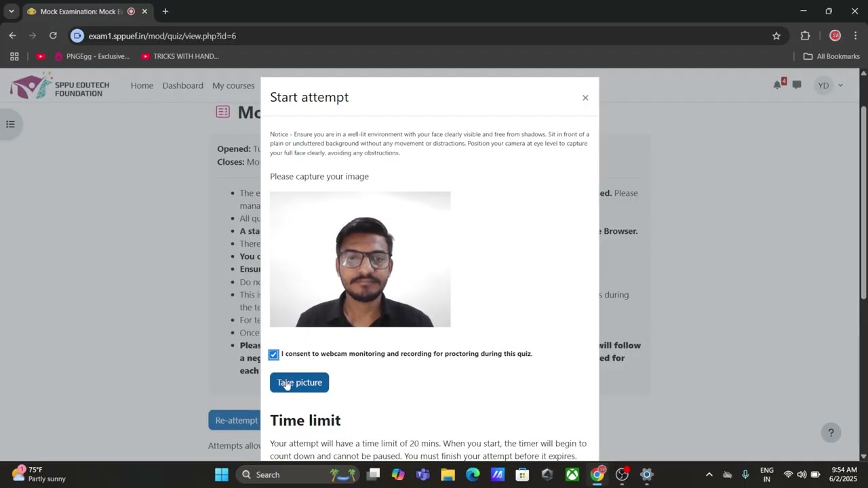
Task: Open the Chrome three-dot menu
Action: tap(856, 36)
